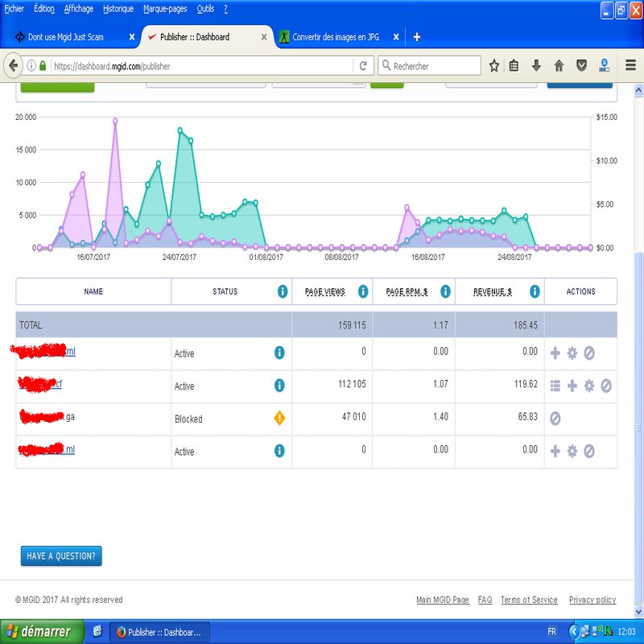Viewport: 644px width, 644px height.
Task: Click the scrollbar down arrow
Action: click(638, 612)
